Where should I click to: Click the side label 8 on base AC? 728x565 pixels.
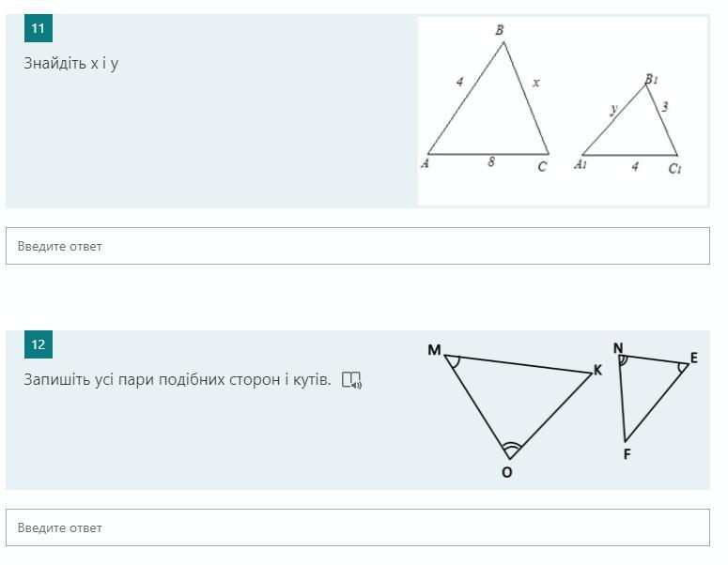click(x=491, y=161)
